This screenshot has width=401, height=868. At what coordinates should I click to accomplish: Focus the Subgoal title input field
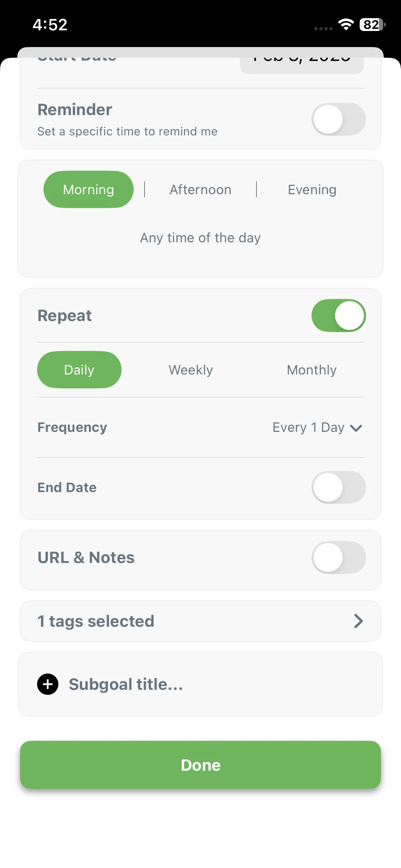[x=214, y=684]
